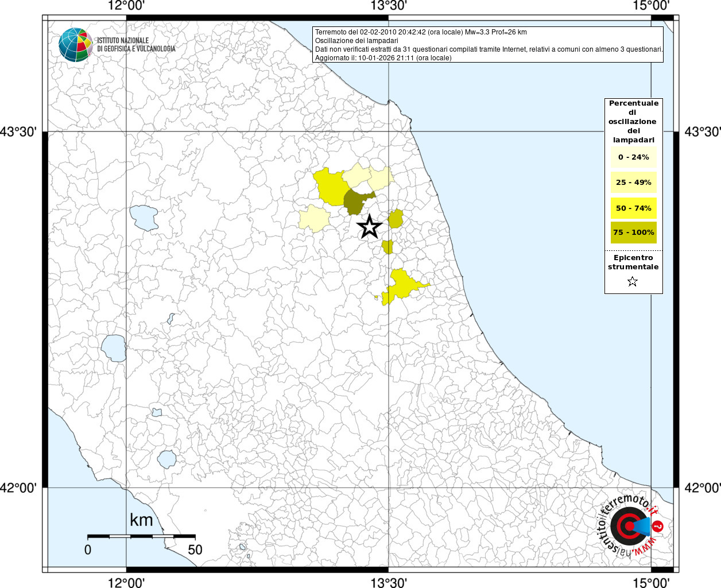Select the 50 - 74% legend swatch
Image resolution: width=721 pixels, height=588 pixels.
(634, 208)
